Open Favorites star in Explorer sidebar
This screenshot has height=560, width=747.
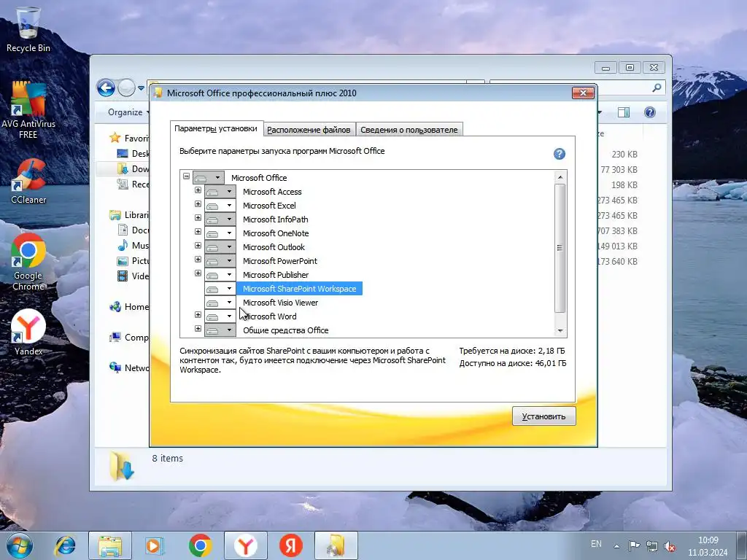point(115,138)
